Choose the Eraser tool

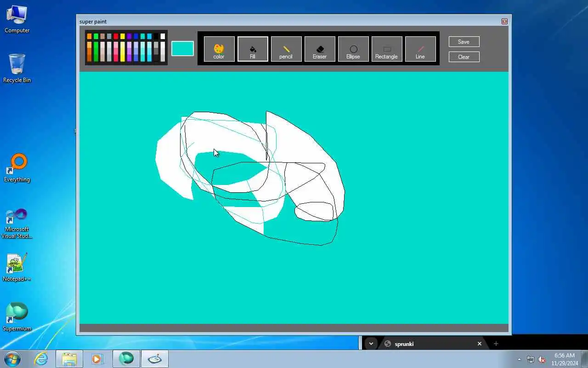320,49
